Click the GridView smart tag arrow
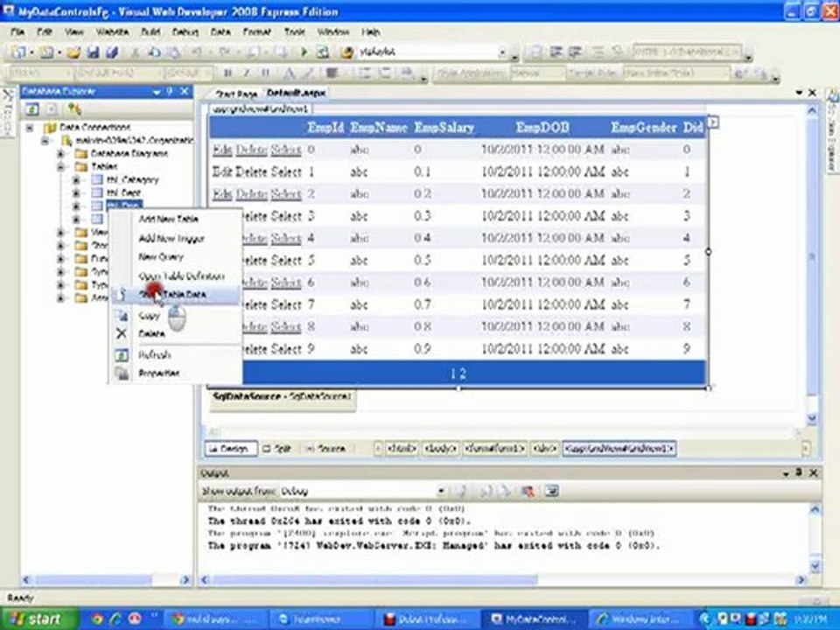 pyautogui.click(x=712, y=122)
